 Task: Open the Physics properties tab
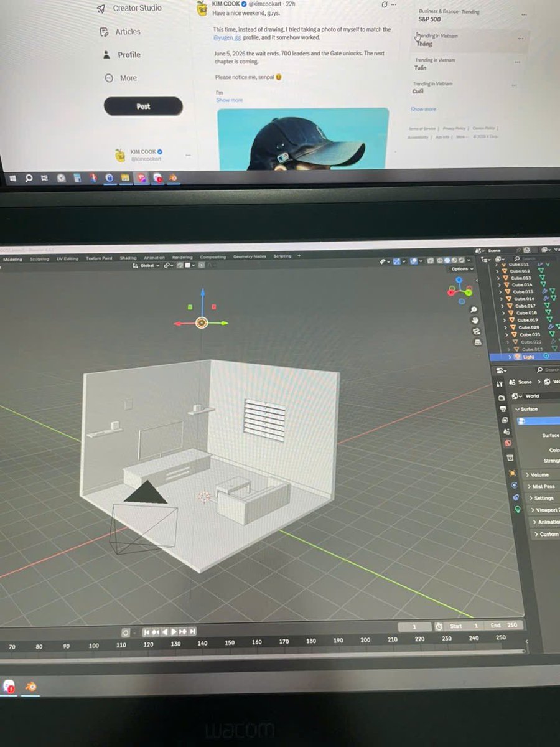click(x=514, y=485)
